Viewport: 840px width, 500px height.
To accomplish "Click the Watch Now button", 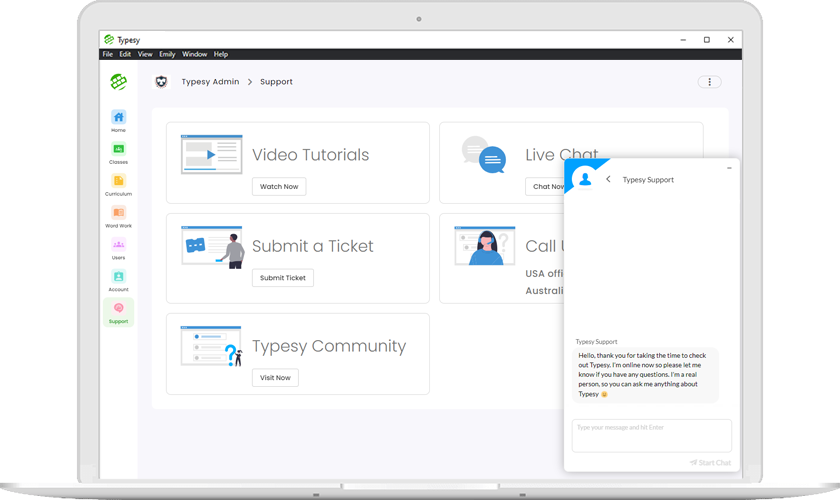I will coord(279,186).
